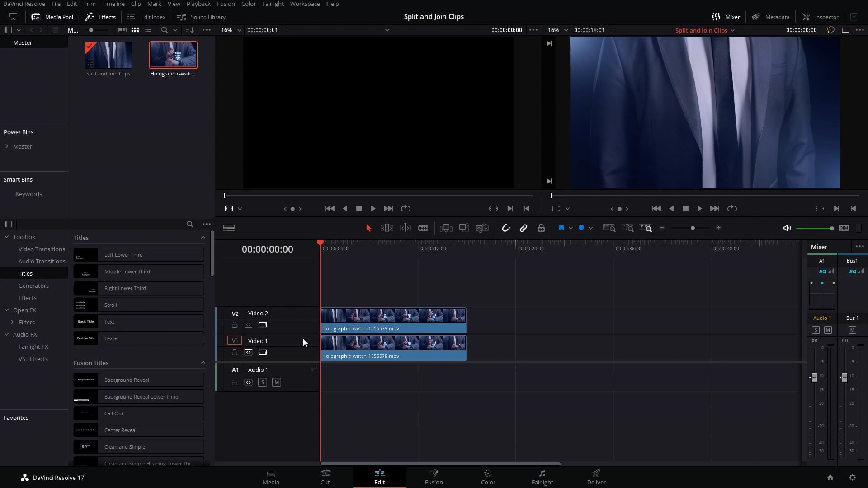Open the Split and Join Clips timeline dropdown
This screenshot has width=868, height=488.
click(732, 30)
